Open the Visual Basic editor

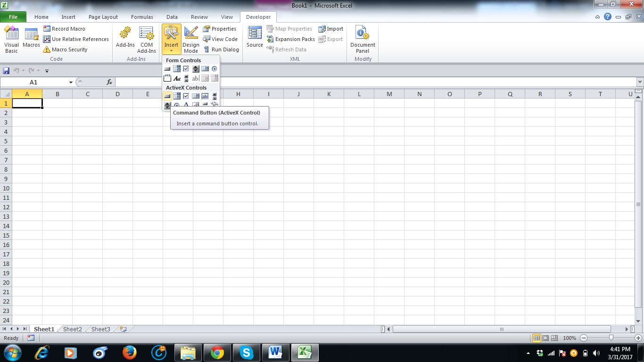click(11, 40)
